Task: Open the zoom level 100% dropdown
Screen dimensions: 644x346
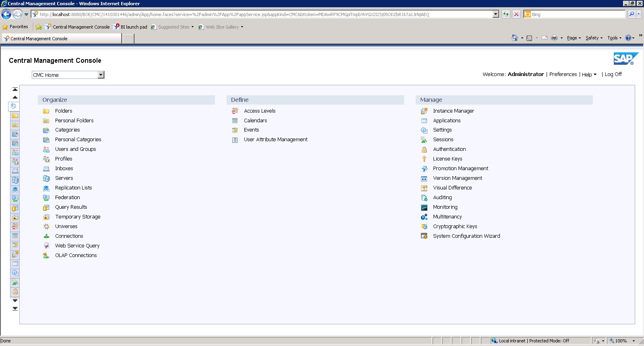Action: (634, 341)
